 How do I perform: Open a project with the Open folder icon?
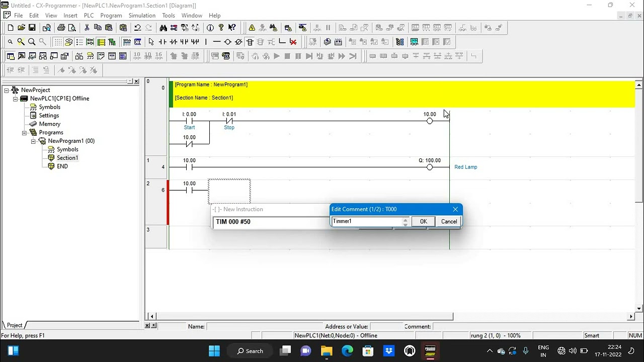point(21,28)
